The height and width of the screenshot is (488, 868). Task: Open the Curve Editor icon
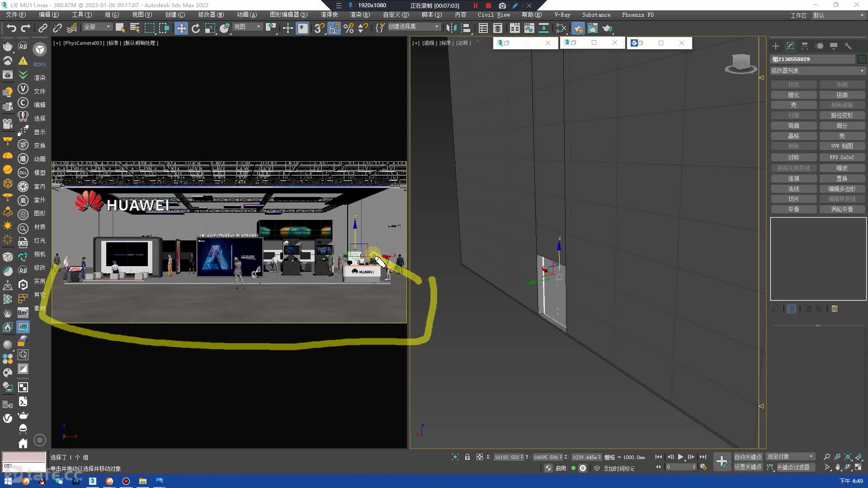tap(529, 28)
